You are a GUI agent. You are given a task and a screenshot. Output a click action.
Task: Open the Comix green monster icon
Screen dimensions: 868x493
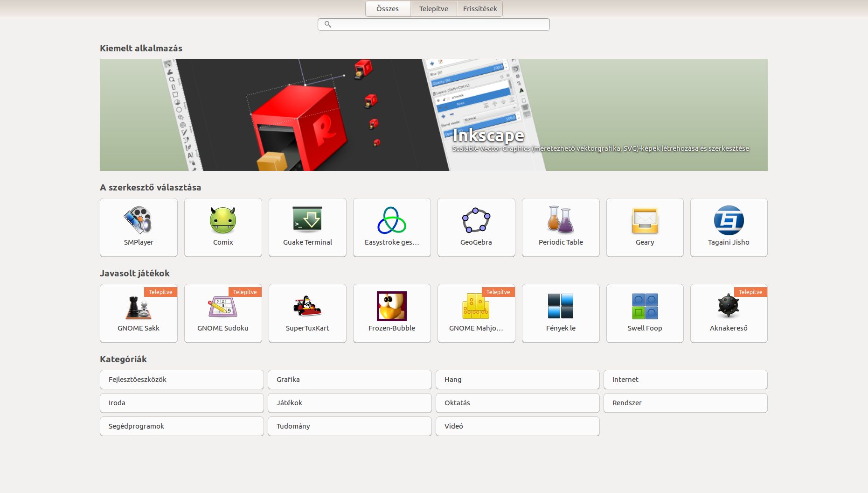(x=223, y=220)
